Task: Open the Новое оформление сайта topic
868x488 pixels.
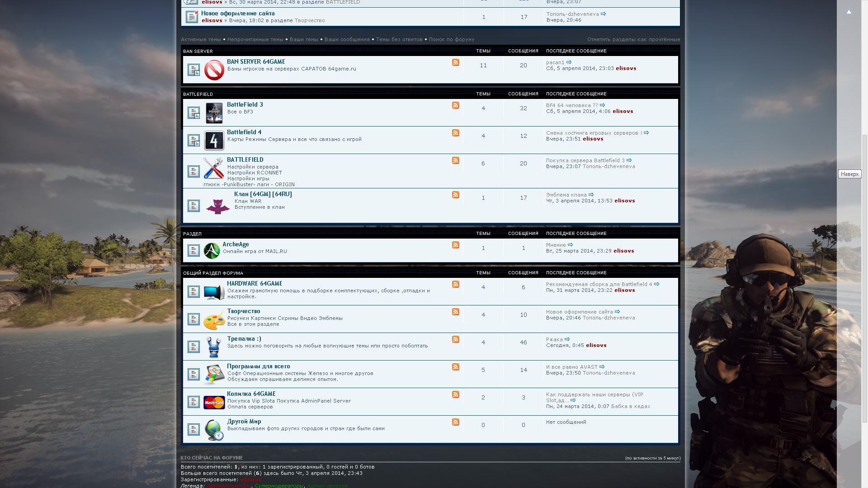Action: (x=238, y=14)
